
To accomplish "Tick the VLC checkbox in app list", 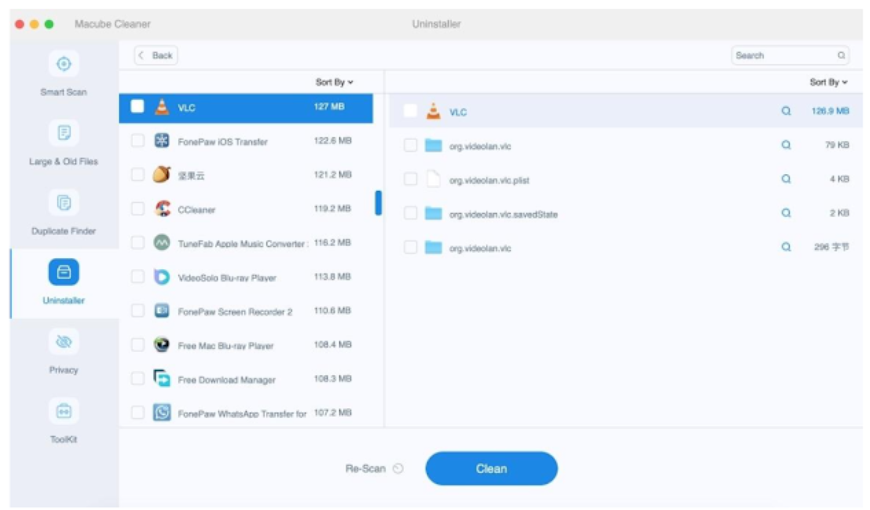I will (x=138, y=106).
